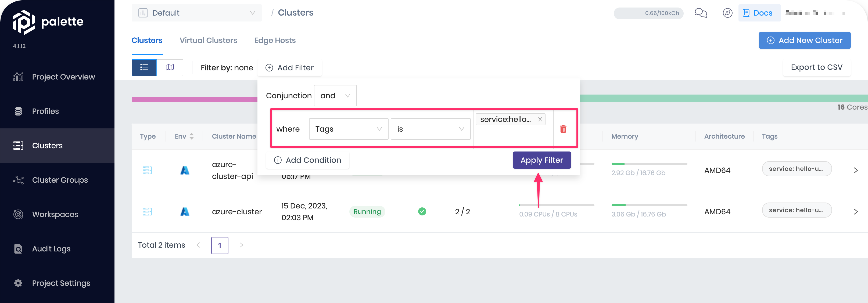Open the 'is' operator dropdown
Image resolution: width=868 pixels, height=303 pixels.
pyautogui.click(x=430, y=129)
